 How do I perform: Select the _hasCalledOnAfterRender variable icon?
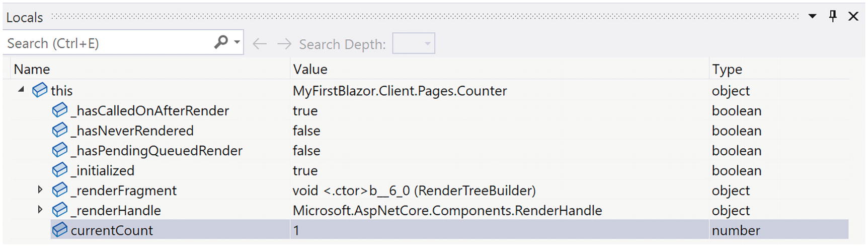pyautogui.click(x=60, y=110)
